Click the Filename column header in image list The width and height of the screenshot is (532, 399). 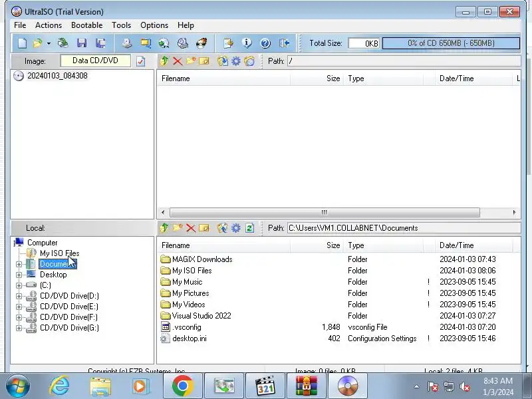pyautogui.click(x=224, y=78)
